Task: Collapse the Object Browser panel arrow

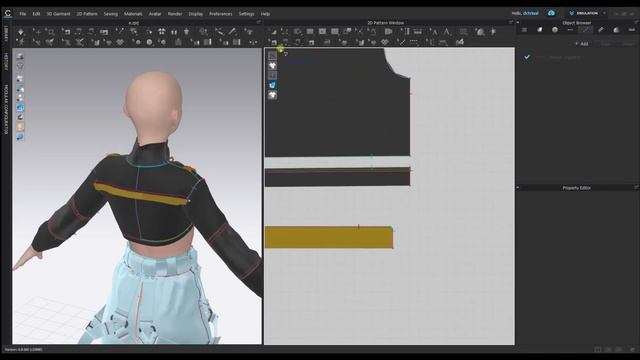Action: pyautogui.click(x=518, y=23)
